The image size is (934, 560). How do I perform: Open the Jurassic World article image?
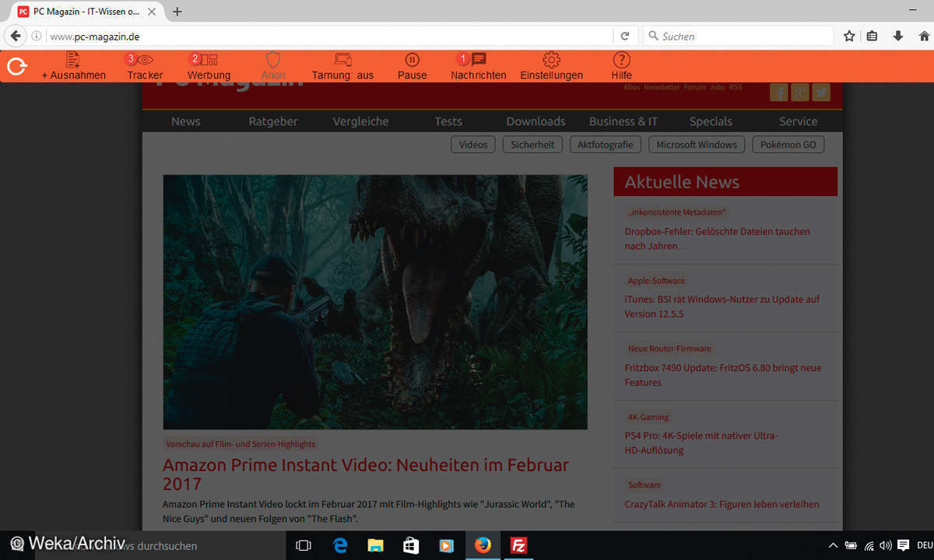(x=375, y=302)
